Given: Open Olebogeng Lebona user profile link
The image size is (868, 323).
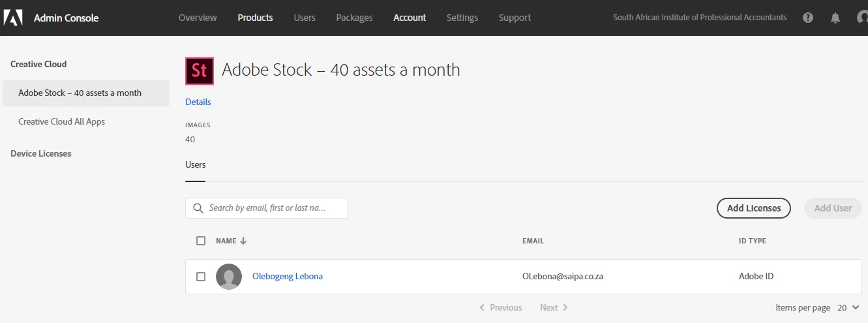Looking at the screenshot, I should point(288,277).
